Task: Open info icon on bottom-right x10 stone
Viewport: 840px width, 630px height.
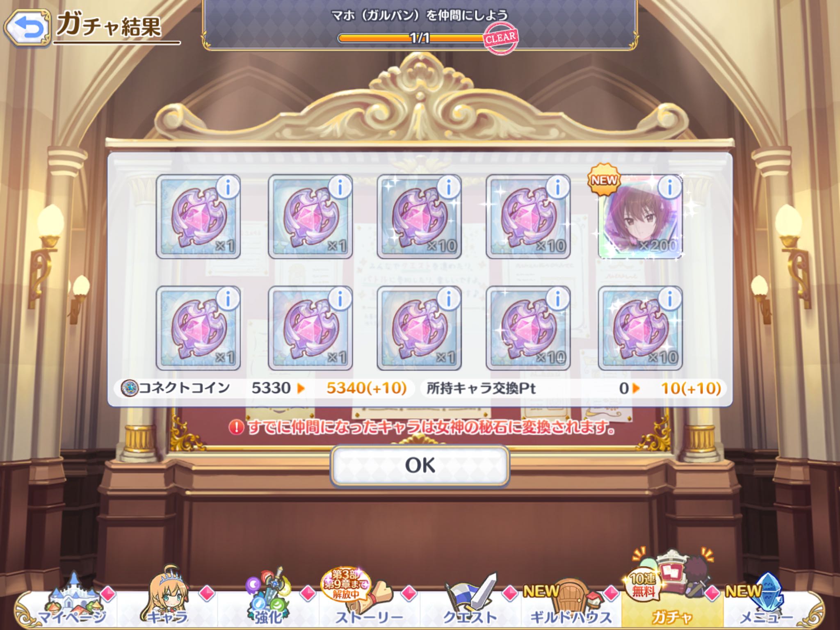Action: point(670,299)
